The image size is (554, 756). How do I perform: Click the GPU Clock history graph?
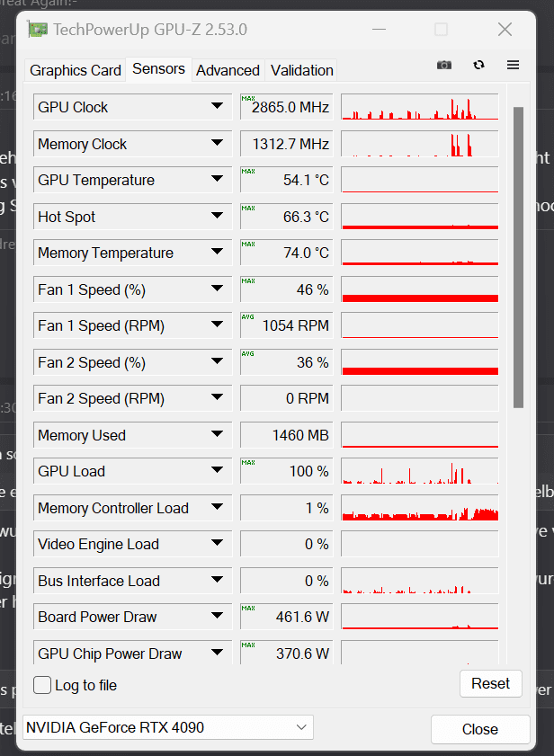[x=420, y=107]
